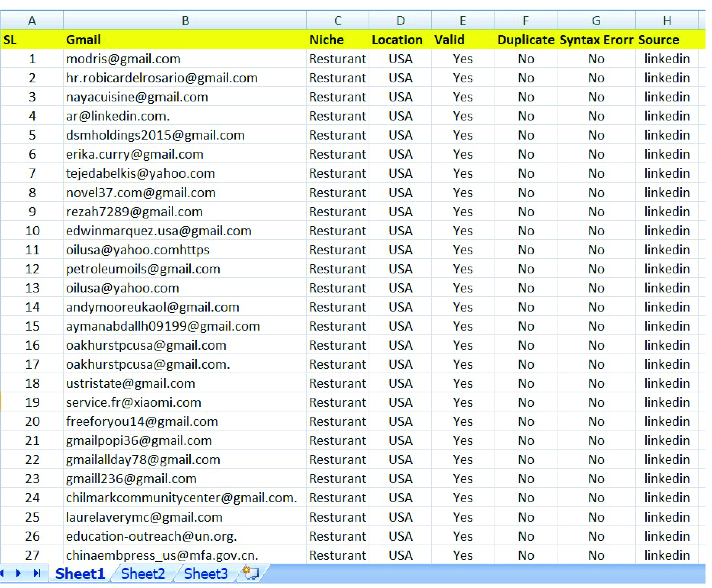Select row 10 header

[32, 231]
